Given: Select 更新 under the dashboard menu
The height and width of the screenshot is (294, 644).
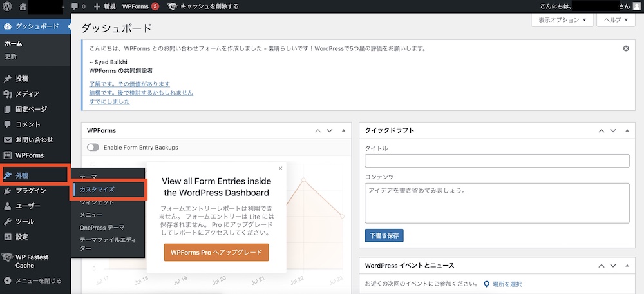Looking at the screenshot, I should pyautogui.click(x=11, y=56).
